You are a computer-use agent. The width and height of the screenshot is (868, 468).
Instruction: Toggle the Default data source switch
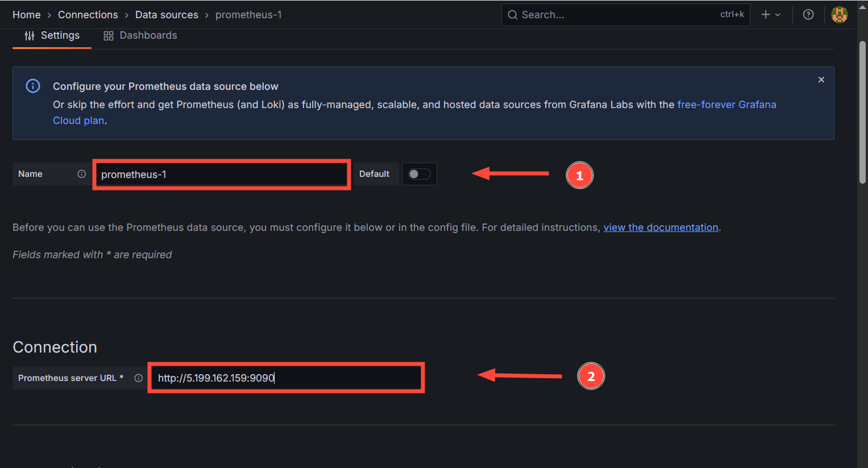point(420,174)
